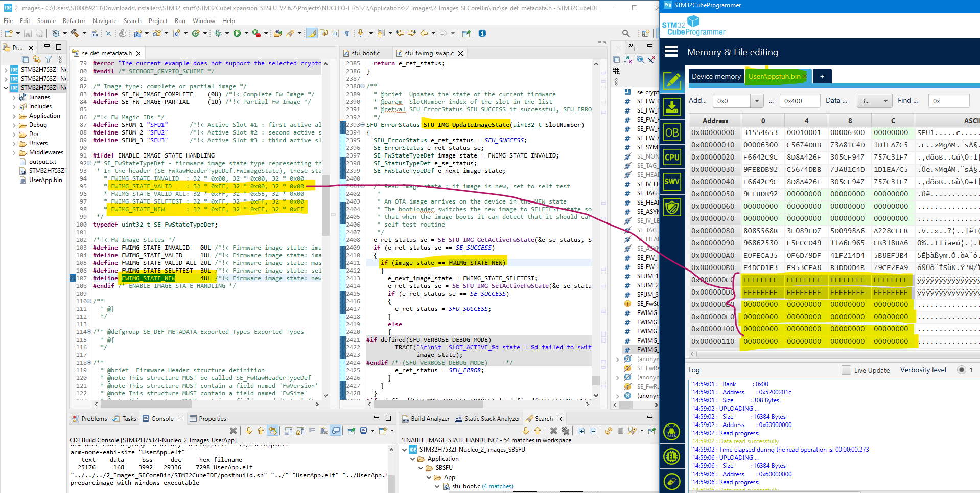Screen dimensions: 980x493
Task: Terminate the build with the red stop icon
Action: (x=234, y=430)
